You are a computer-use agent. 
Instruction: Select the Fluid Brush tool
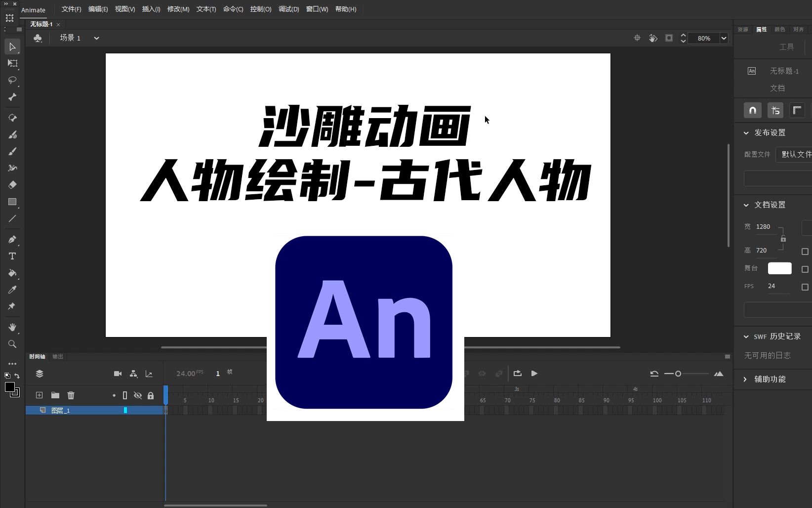[12, 134]
